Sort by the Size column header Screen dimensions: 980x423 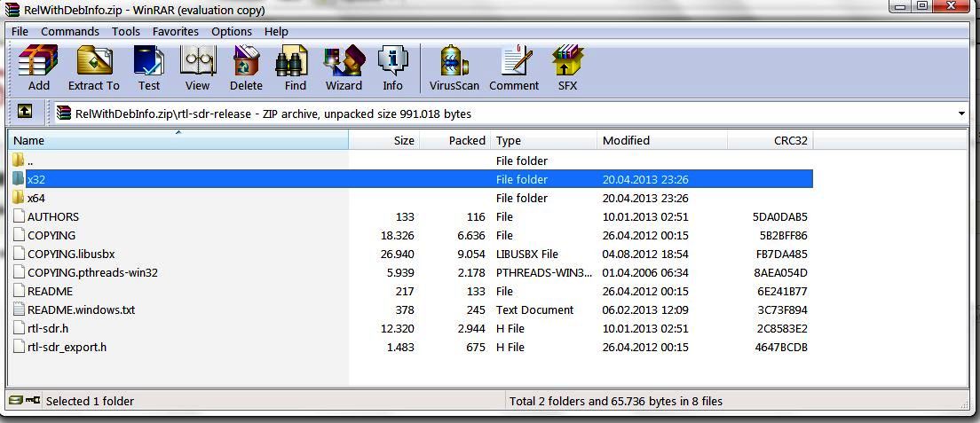(x=383, y=140)
